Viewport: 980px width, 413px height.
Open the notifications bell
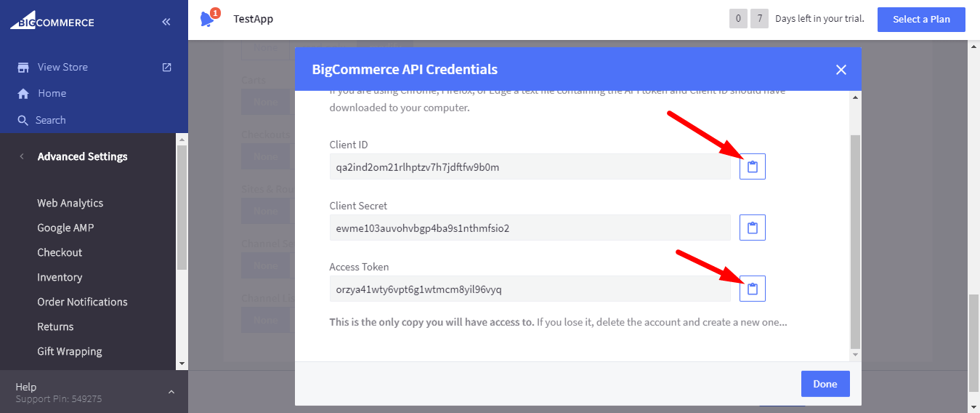tap(208, 19)
